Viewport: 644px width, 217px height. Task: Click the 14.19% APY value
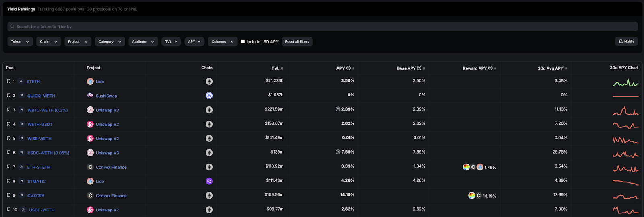(x=347, y=194)
